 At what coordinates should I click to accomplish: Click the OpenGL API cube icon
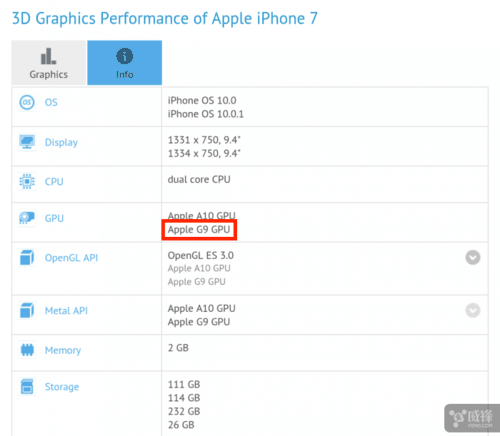[x=27, y=258]
